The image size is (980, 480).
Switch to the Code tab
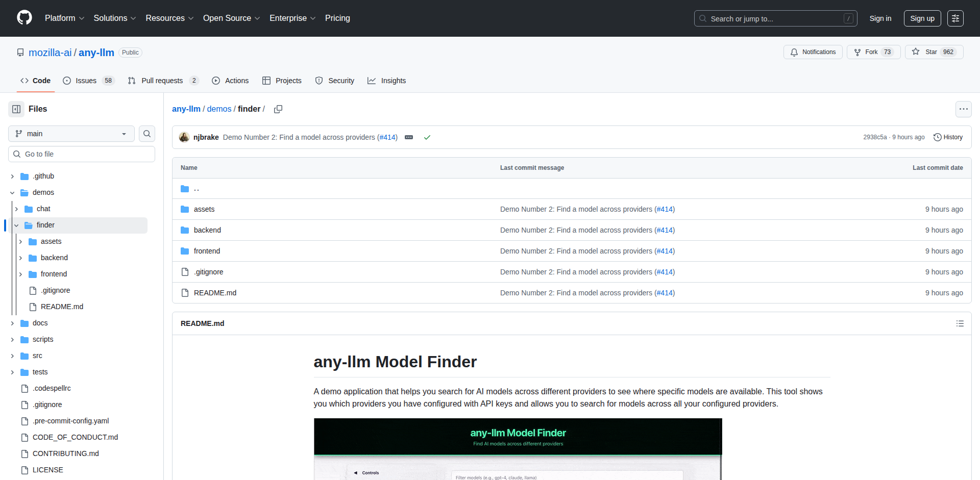click(x=36, y=81)
